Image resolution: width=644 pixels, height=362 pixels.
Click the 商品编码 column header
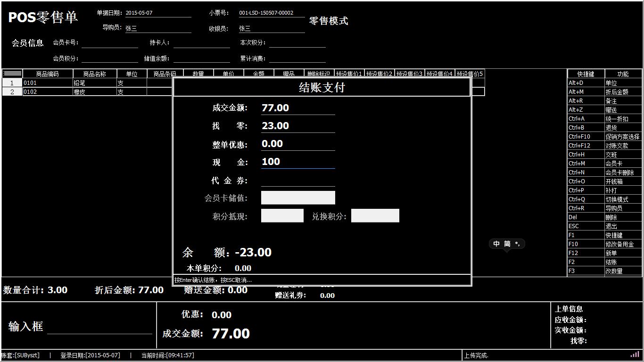click(48, 74)
